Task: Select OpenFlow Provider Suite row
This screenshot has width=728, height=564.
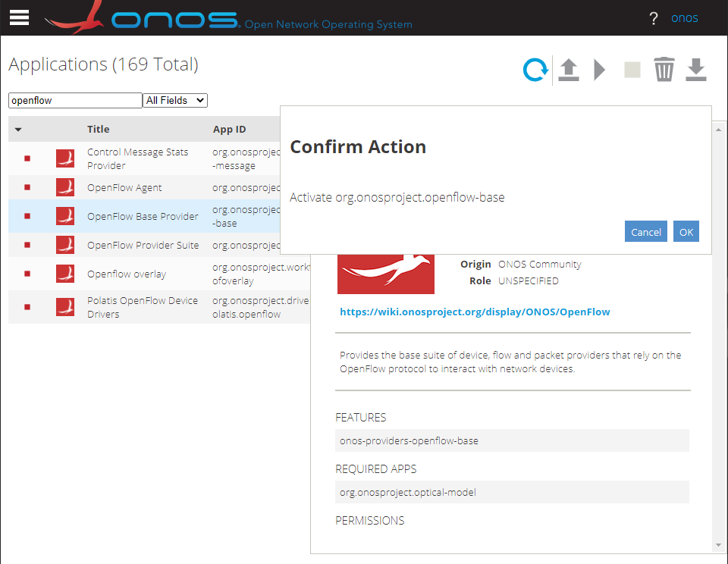Action: coord(144,245)
